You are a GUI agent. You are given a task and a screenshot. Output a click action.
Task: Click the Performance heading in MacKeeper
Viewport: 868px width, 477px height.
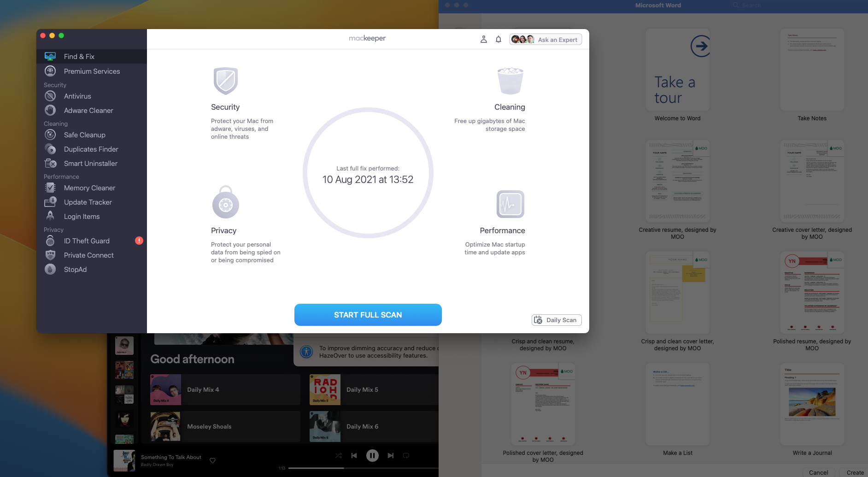(502, 230)
